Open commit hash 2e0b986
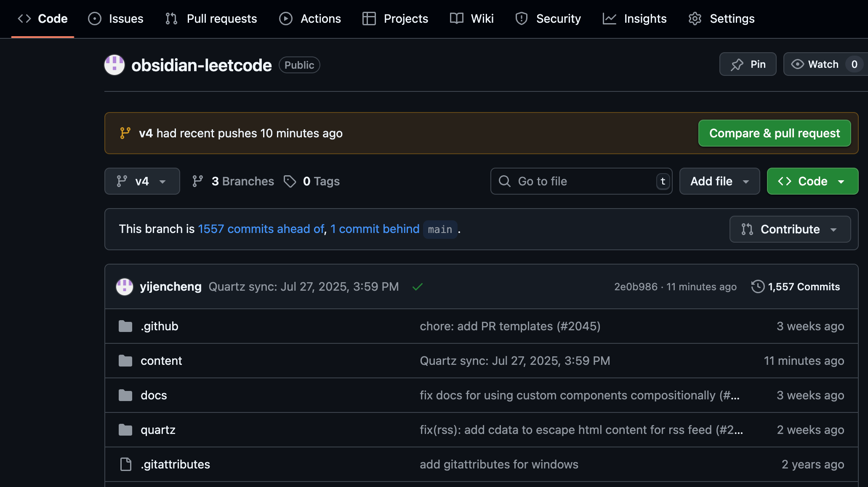 click(x=636, y=286)
